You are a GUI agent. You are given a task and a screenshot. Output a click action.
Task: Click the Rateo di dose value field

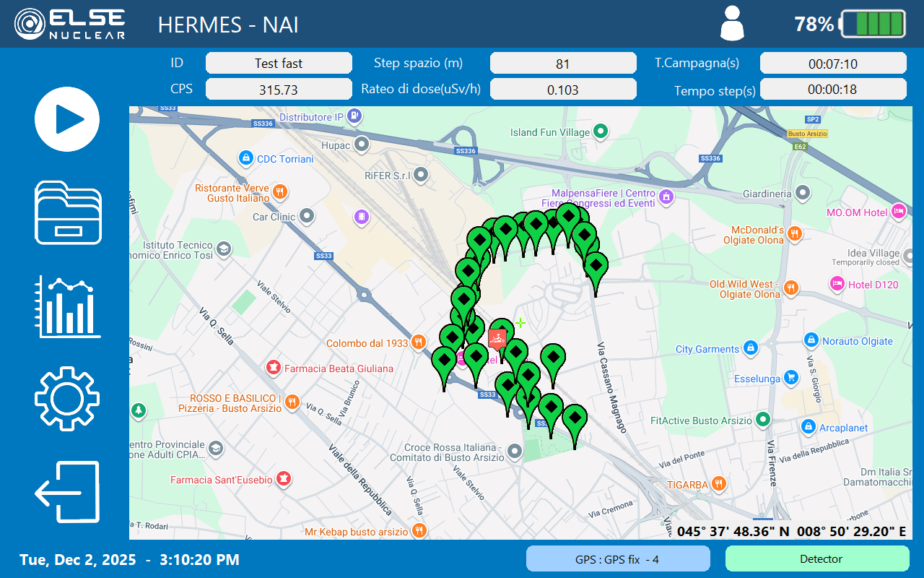[x=563, y=90]
